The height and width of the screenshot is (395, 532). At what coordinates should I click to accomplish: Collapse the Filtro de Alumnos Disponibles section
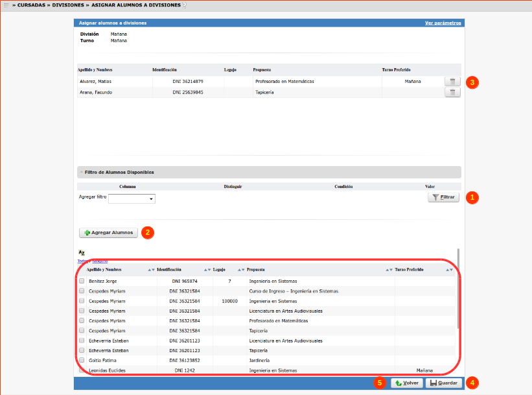click(82, 173)
